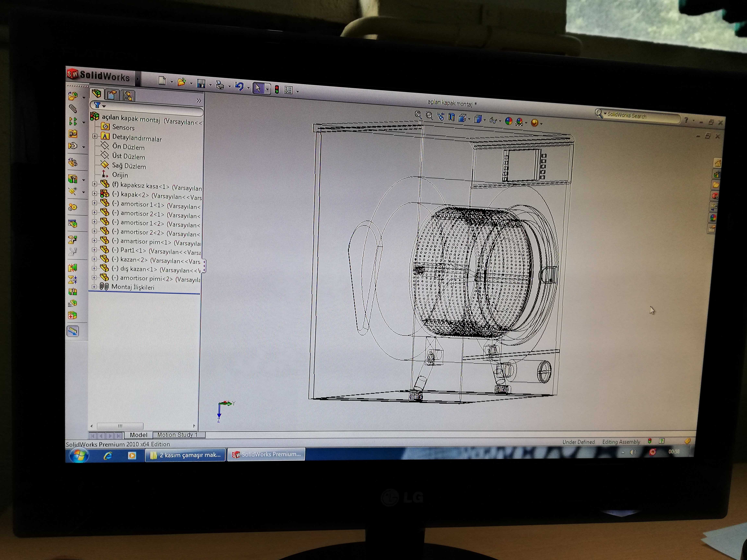Open the Options list icon
The width and height of the screenshot is (747, 560).
coord(288,90)
